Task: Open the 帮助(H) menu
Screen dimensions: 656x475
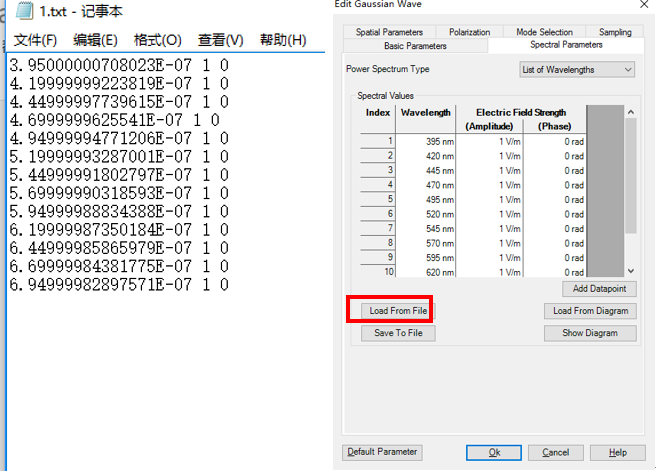Action: coord(283,40)
